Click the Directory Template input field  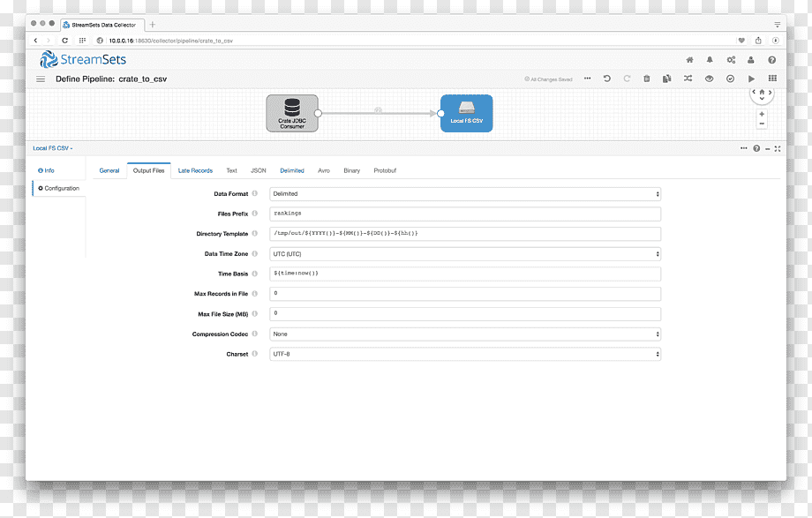pyautogui.click(x=465, y=234)
